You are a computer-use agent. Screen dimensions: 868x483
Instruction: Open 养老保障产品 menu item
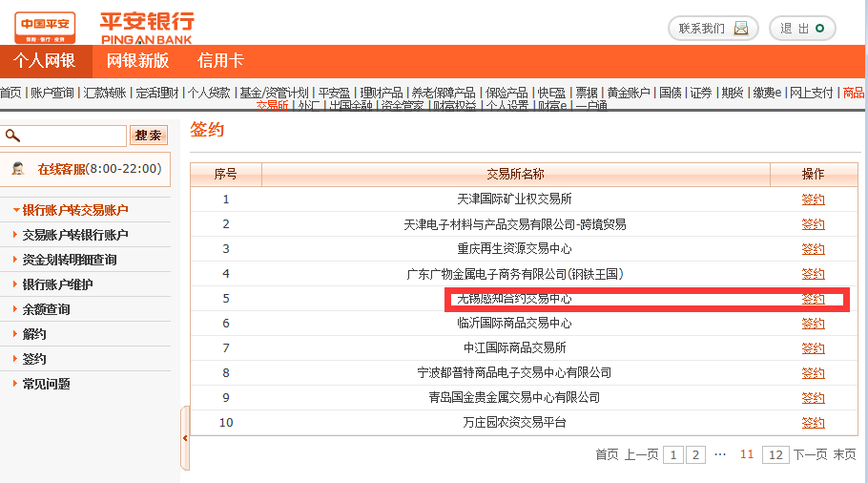click(444, 93)
